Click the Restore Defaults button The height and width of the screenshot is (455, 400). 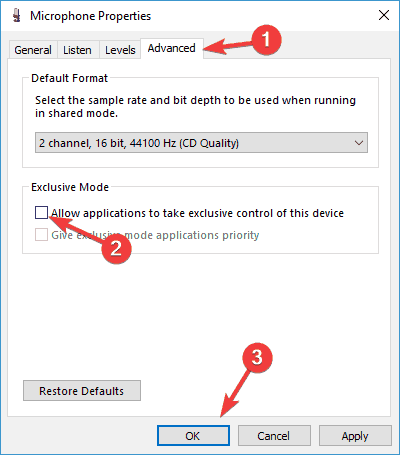click(82, 391)
